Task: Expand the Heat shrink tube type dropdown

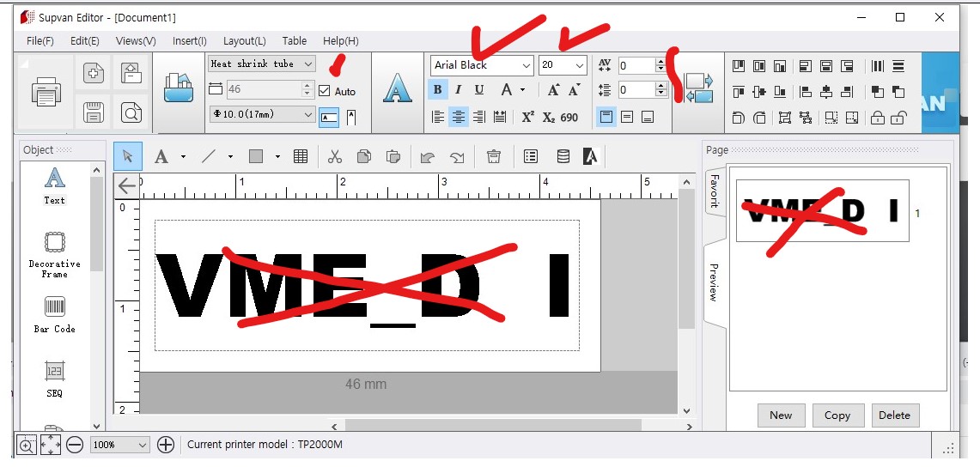Action: (308, 64)
